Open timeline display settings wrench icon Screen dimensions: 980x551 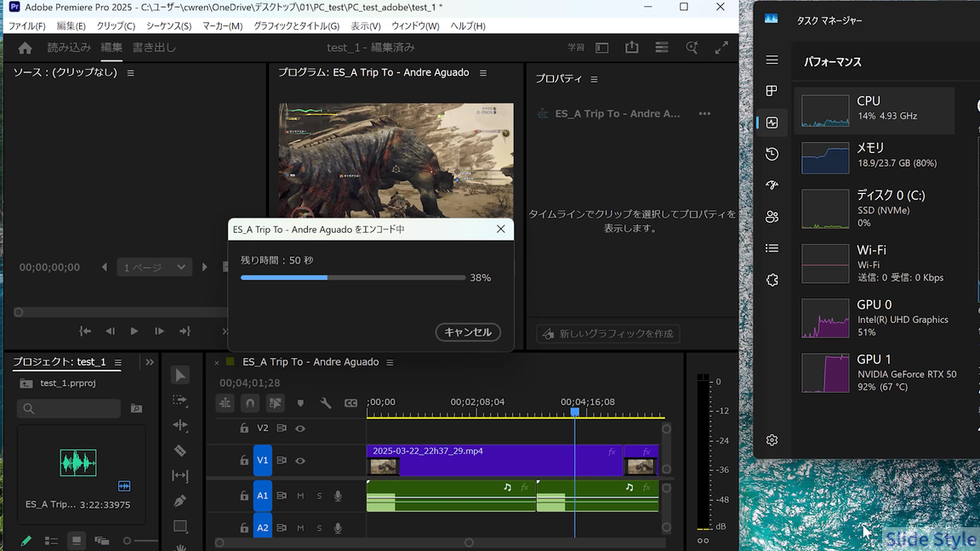coord(325,403)
